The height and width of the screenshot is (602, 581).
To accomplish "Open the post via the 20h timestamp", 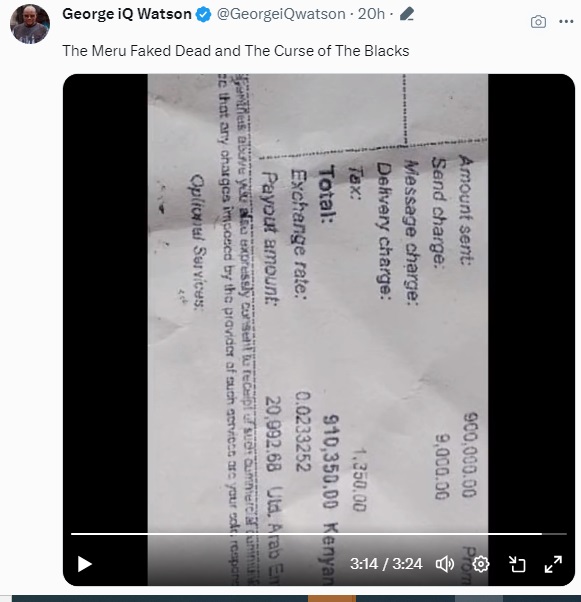I will [x=371, y=14].
